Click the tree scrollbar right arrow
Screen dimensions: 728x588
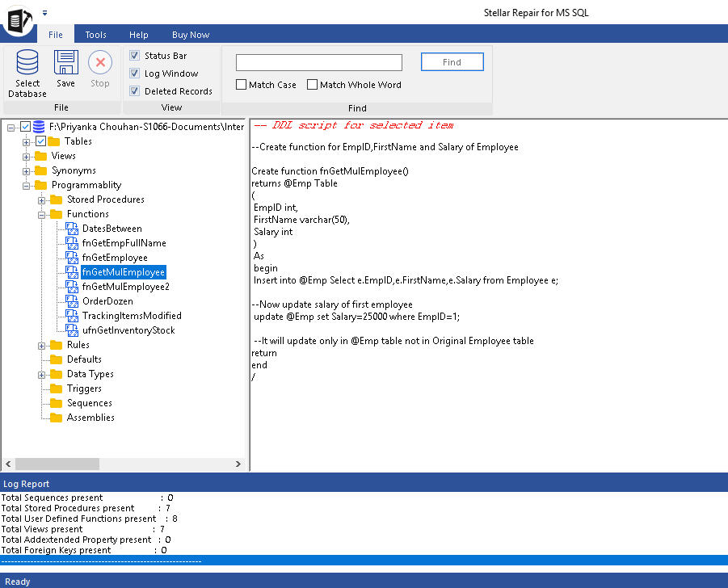[238, 464]
